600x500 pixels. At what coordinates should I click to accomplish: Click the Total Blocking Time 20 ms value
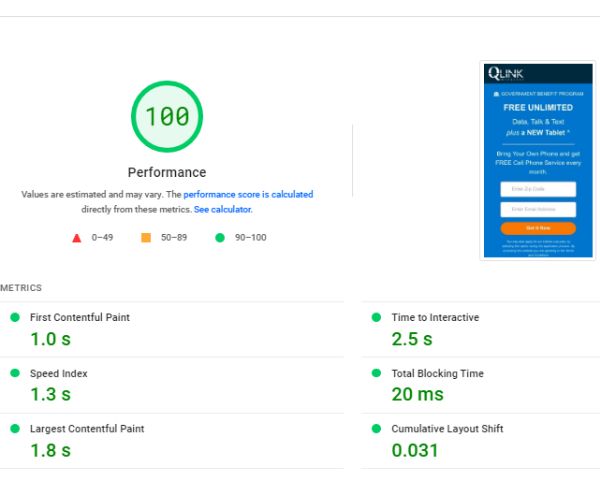point(418,395)
